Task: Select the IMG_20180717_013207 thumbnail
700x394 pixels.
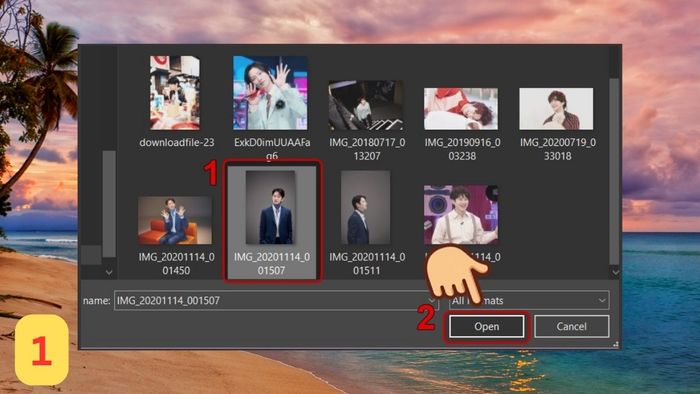Action: coord(366,105)
